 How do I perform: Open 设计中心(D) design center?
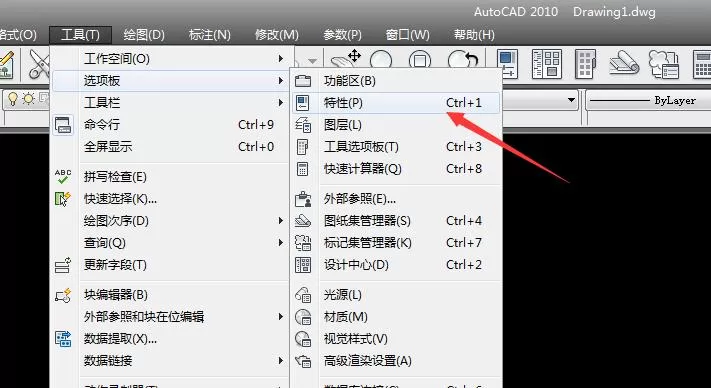click(x=396, y=265)
